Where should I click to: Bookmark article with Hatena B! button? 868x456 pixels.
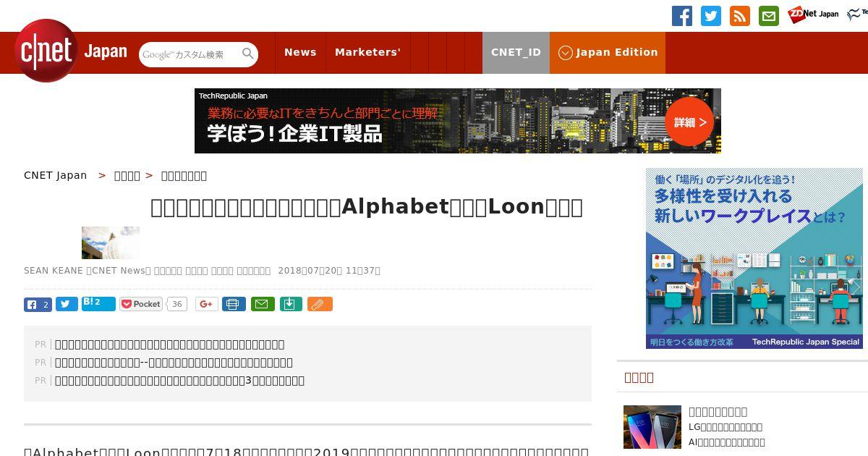(x=98, y=303)
